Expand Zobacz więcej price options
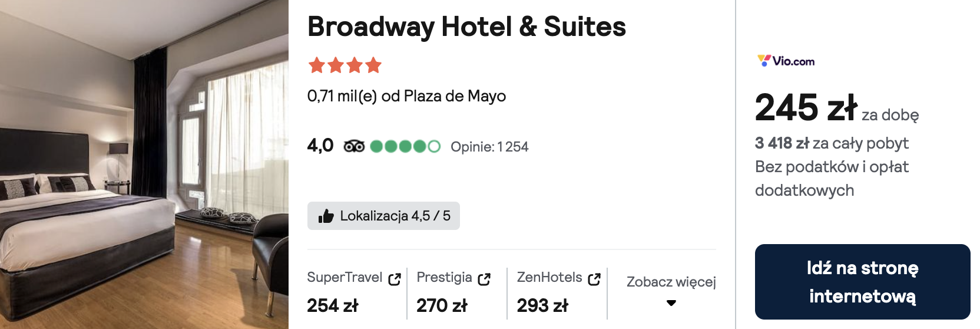980x329 pixels. (x=671, y=282)
